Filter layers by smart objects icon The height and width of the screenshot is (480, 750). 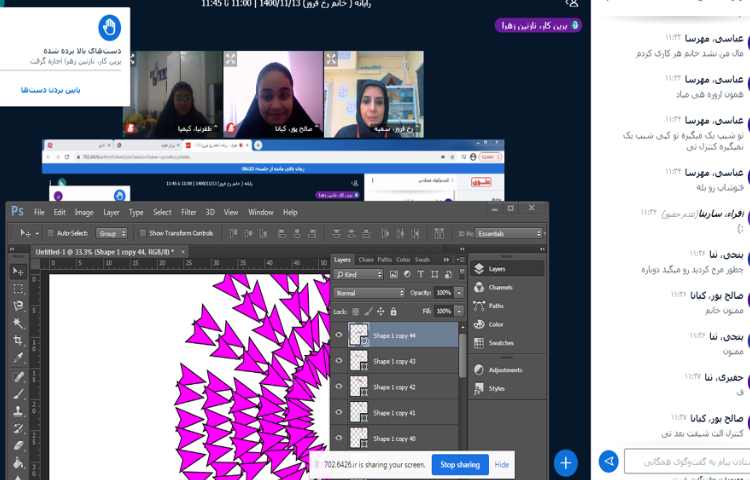(x=448, y=274)
